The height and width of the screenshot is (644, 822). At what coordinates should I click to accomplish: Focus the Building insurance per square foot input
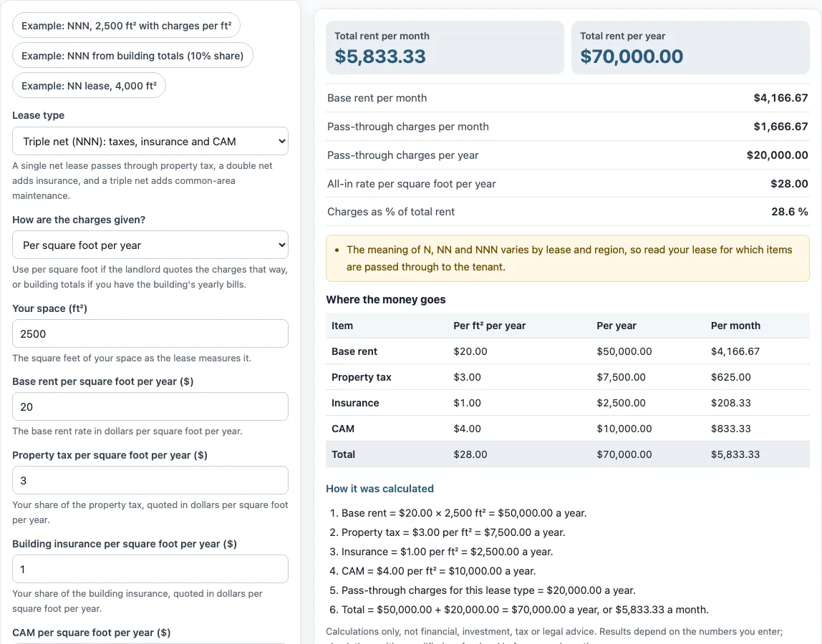(150, 569)
